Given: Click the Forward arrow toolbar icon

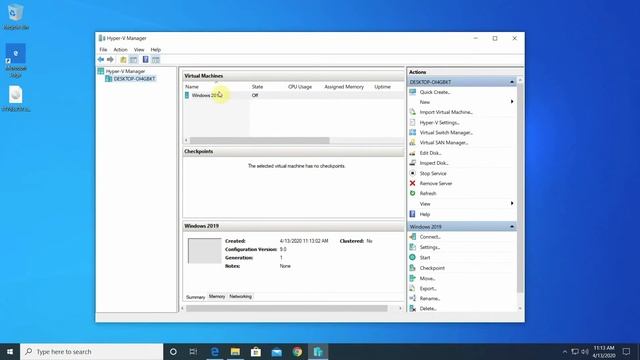Looking at the screenshot, I should tap(110, 60).
